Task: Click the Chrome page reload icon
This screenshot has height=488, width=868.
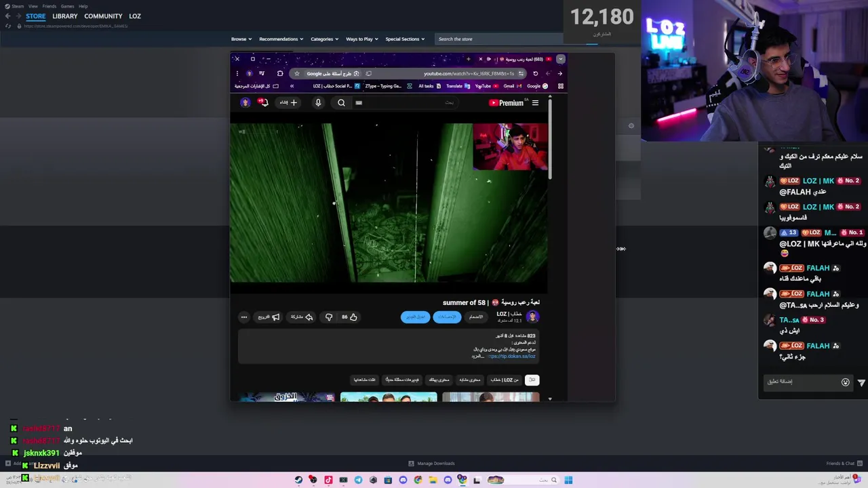Action: point(535,73)
